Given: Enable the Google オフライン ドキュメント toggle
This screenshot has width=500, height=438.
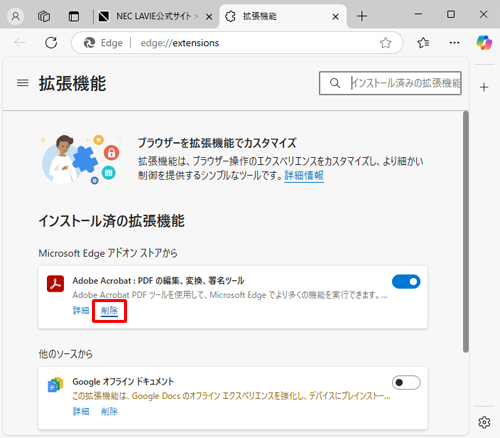Looking at the screenshot, I should (406, 383).
